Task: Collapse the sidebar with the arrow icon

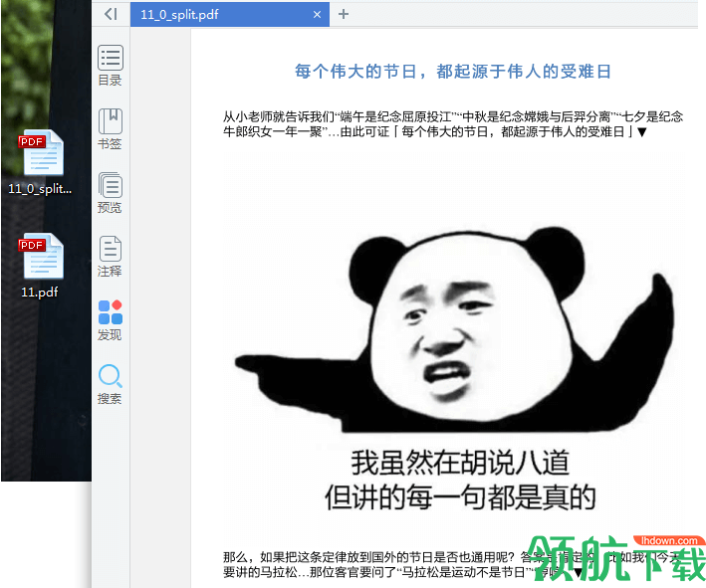Action: click(111, 14)
